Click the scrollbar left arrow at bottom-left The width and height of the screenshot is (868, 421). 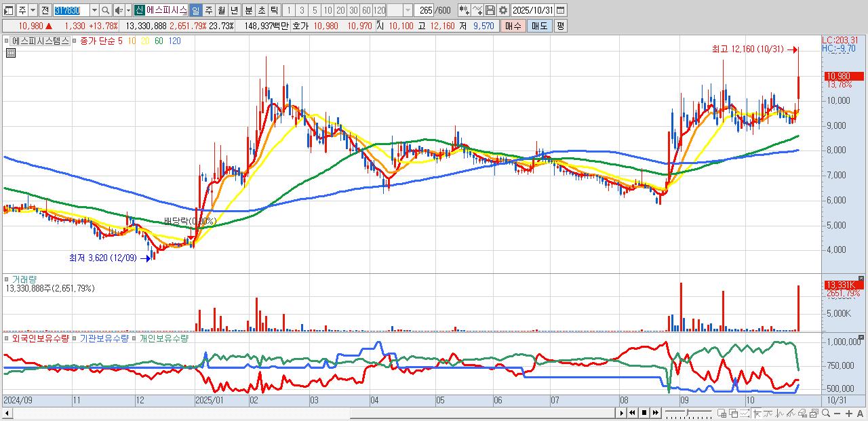[x=7, y=413]
